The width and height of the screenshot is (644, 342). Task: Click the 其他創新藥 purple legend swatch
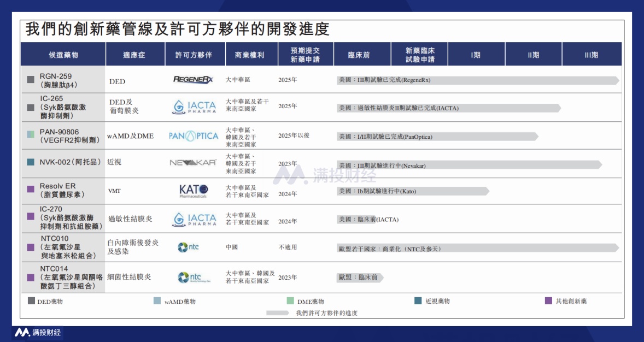pyautogui.click(x=548, y=301)
